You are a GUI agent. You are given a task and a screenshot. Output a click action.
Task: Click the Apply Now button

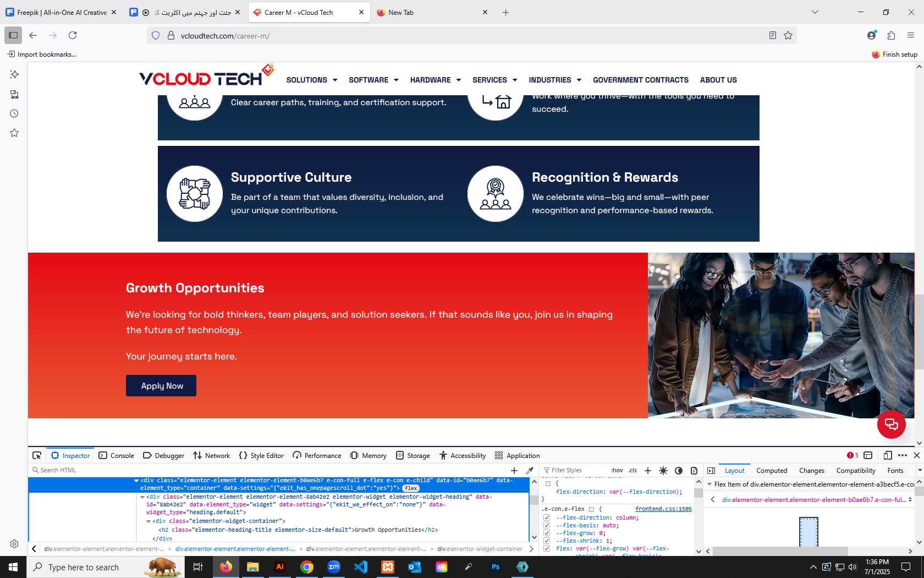(x=161, y=386)
